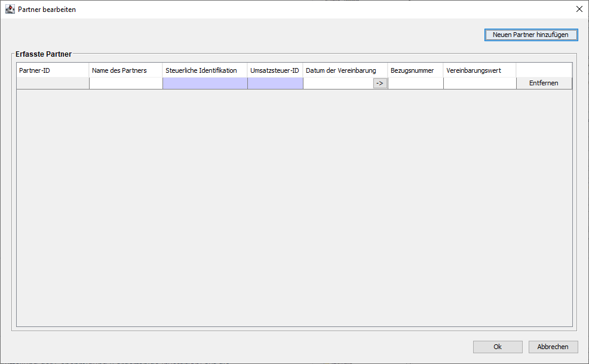589x364 pixels.
Task: Select the highlighted Umsatzsteuer-ID cell
Action: [x=275, y=84]
